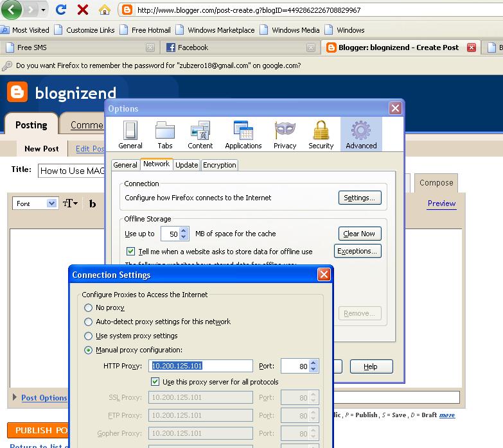Select the Security padlock icon in Options
503x448 pixels.
pos(321,135)
